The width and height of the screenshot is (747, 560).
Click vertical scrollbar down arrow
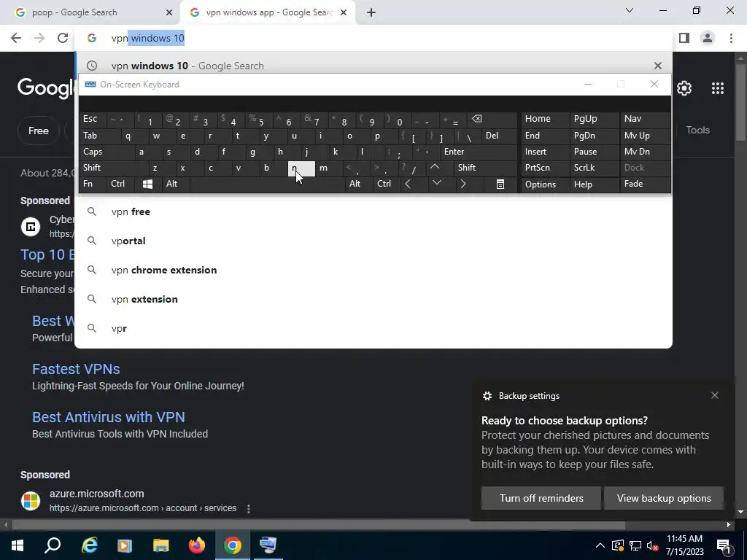741,512
